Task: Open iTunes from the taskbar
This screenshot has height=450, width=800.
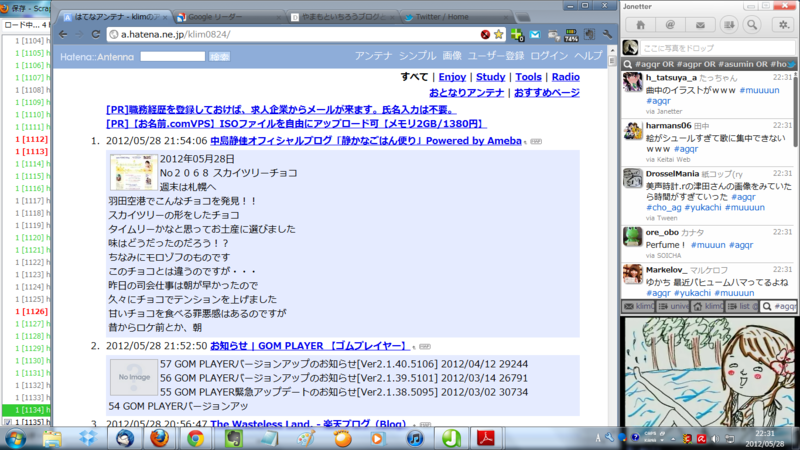Action: click(x=415, y=438)
